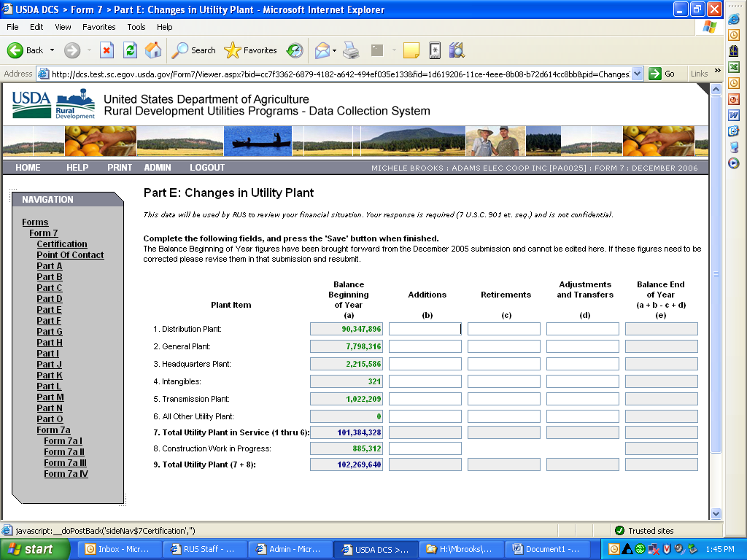The image size is (747, 560).
Task: Click Intangibles Additions input field
Action: tap(425, 381)
